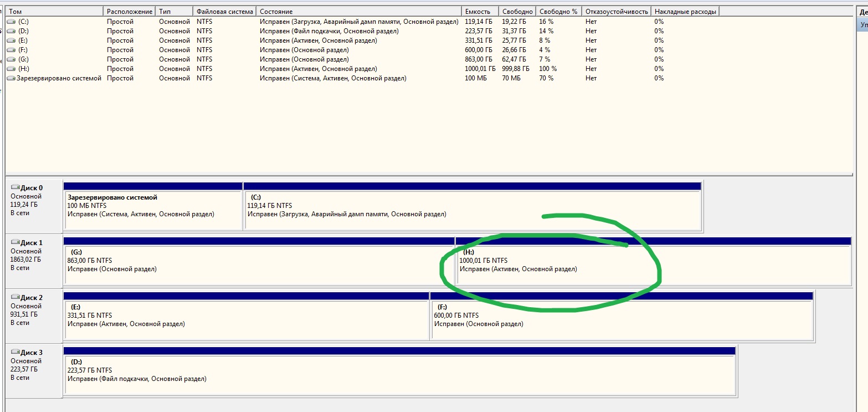Sort by the Отказоустойчивость column header
Image resolution: width=868 pixels, height=412 pixels.
tap(617, 12)
